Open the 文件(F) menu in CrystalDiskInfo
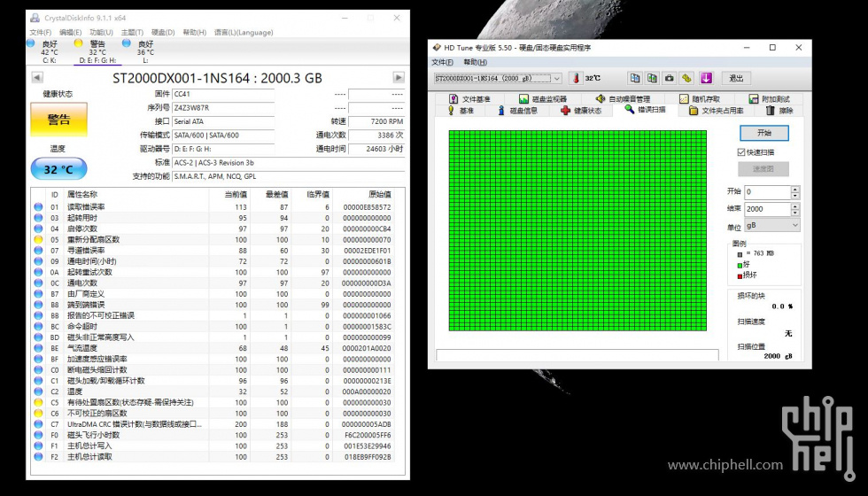 pos(41,33)
